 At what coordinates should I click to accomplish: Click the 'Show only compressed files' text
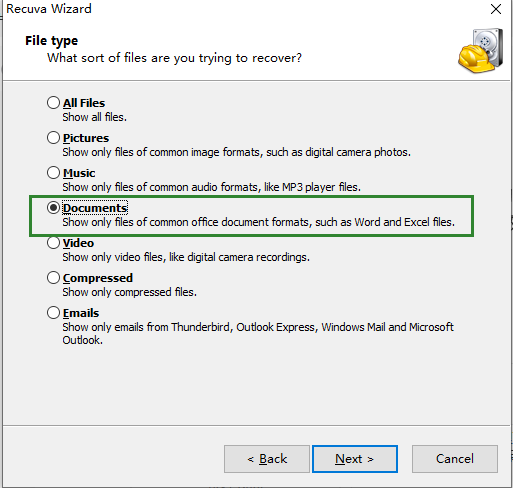pos(129,292)
